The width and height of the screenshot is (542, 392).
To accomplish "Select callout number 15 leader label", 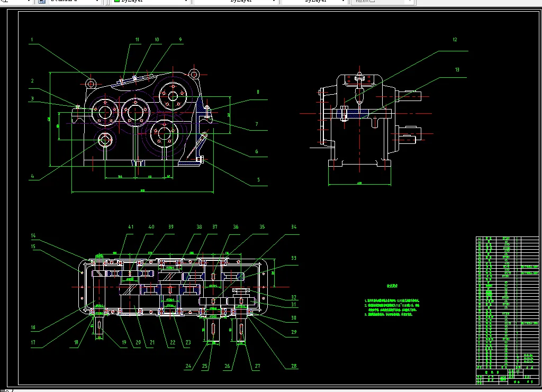I will [x=33, y=247].
